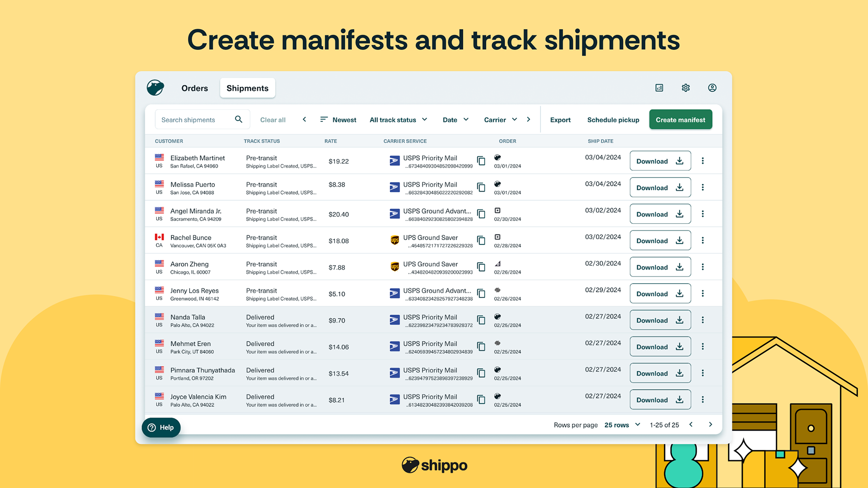The height and width of the screenshot is (488, 868).
Task: Open the analytics report icon
Action: point(659,88)
